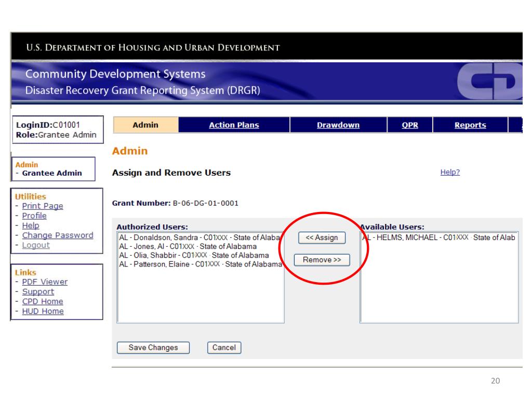Image resolution: width=532 pixels, height=399 pixels.
Task: Go to HUD Home link
Action: (43, 311)
